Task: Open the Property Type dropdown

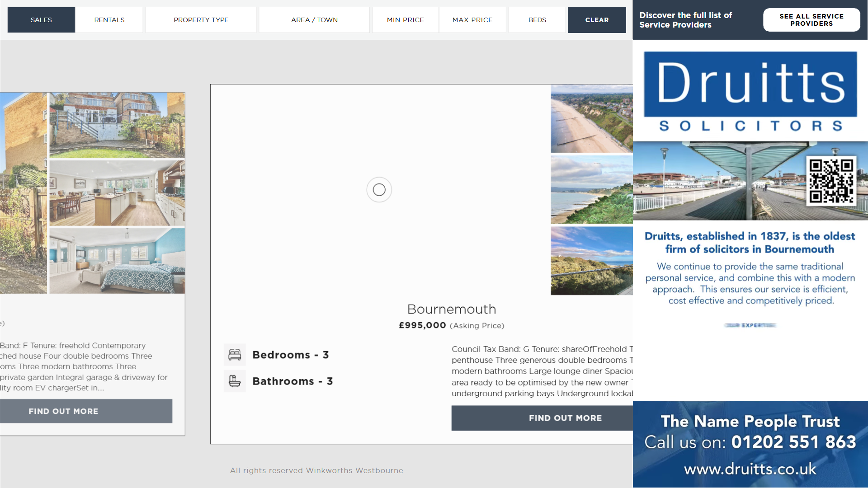Action: (201, 20)
